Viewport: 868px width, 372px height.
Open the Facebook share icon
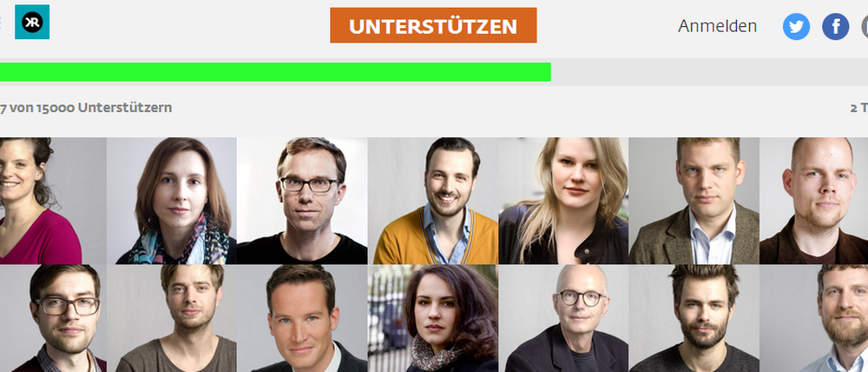click(835, 27)
